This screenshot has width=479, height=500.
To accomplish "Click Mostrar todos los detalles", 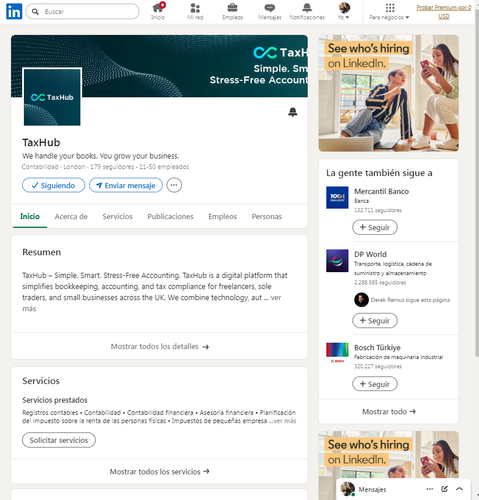I will 159,347.
